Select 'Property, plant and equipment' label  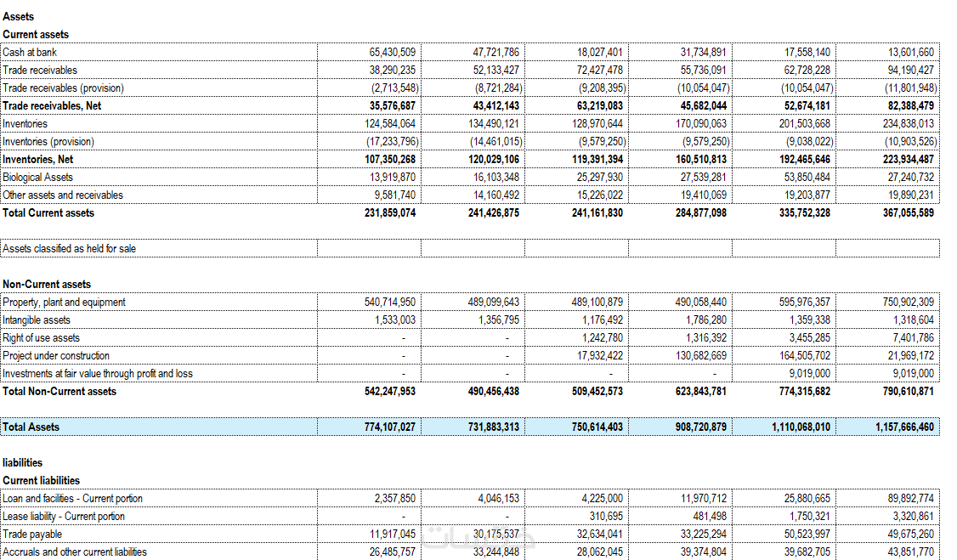point(64,302)
